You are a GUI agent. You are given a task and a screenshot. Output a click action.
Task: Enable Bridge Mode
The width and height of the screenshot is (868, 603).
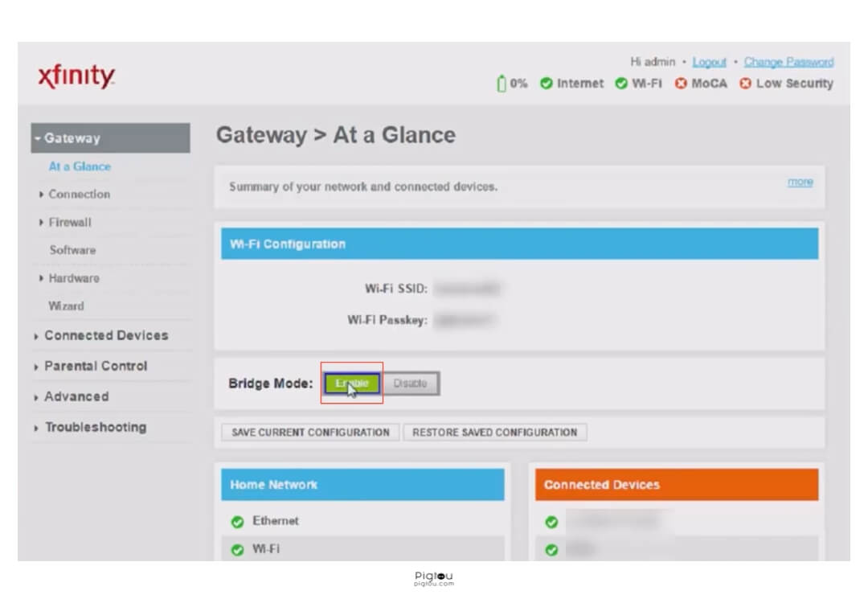350,384
